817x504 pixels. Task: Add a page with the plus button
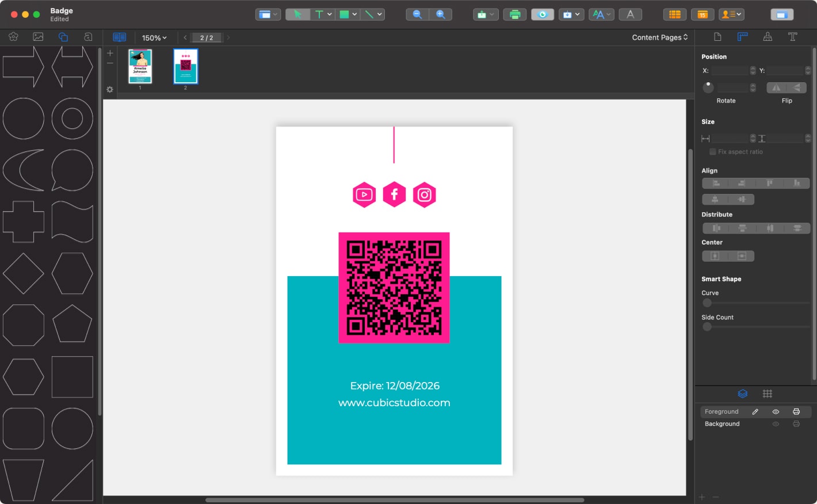(110, 53)
